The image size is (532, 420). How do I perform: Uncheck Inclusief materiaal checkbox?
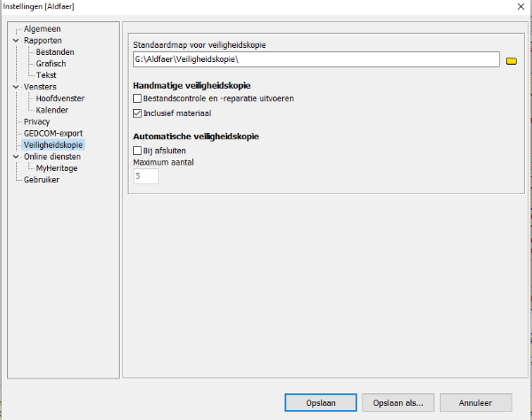pyautogui.click(x=137, y=113)
